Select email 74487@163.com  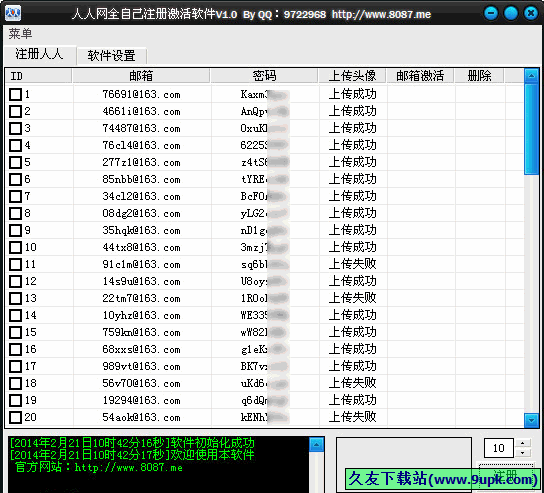[142, 128]
